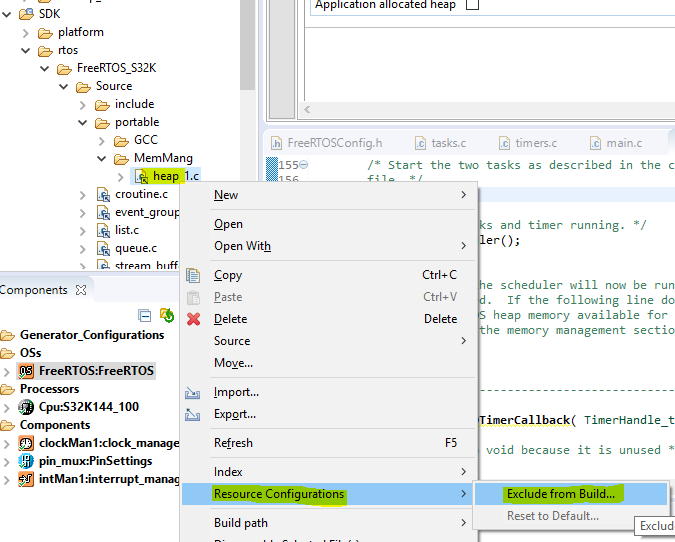Switch to the main.c editor tab
675x542 pixels.
pyautogui.click(x=617, y=143)
